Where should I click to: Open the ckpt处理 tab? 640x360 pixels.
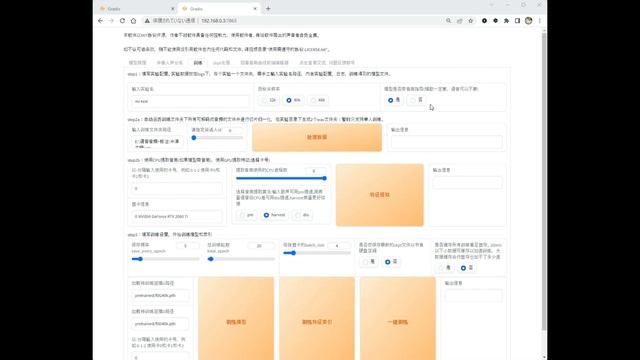(x=222, y=63)
